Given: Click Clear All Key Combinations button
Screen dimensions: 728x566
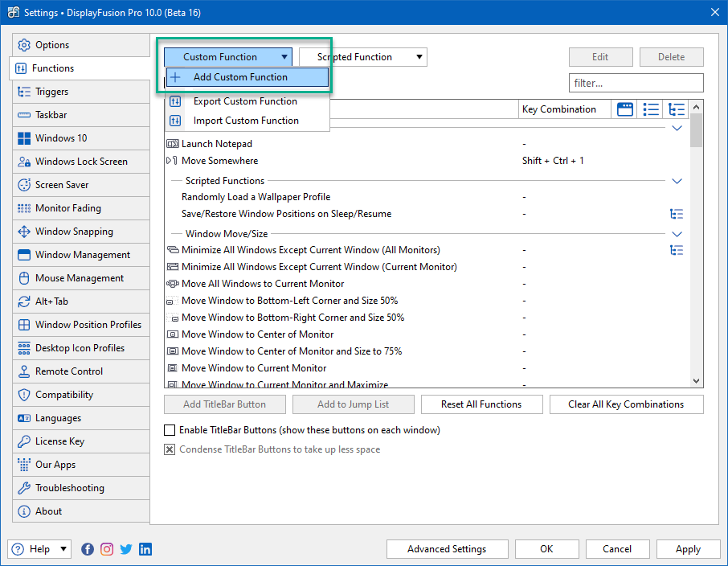Looking at the screenshot, I should [x=626, y=404].
